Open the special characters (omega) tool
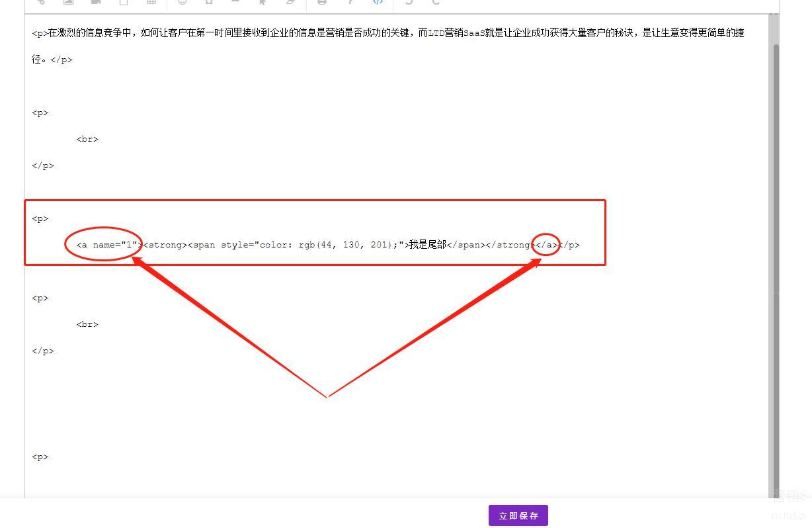812x528 pixels. coord(209,3)
